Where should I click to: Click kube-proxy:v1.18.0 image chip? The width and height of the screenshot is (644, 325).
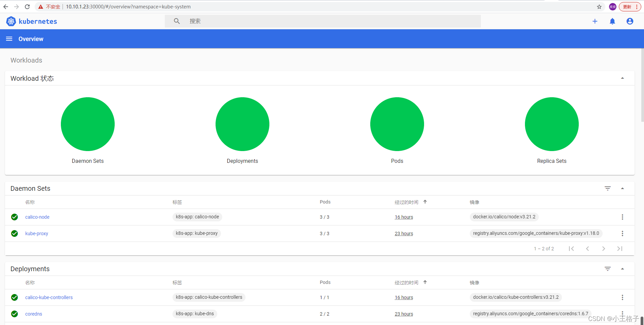click(x=536, y=233)
